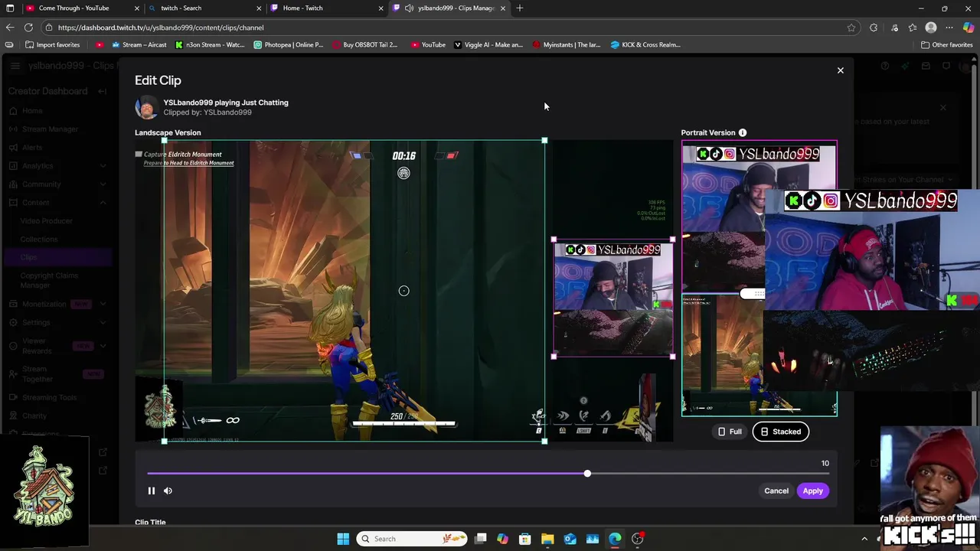Click the webcam crop box bottom-right handle
The width and height of the screenshot is (980, 551).
point(672,356)
